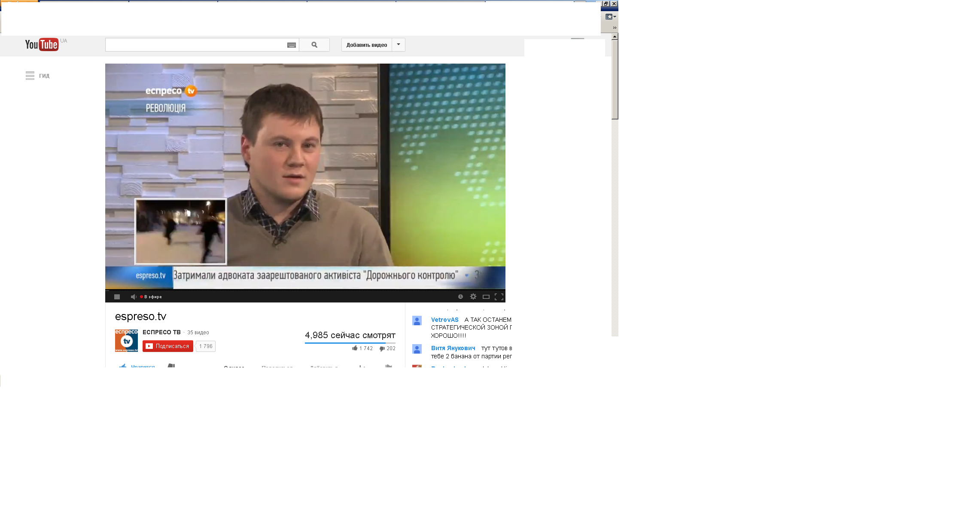Screen dimensions: 980x513
Task: Click the red Подписаться subscribe button
Action: 168,346
